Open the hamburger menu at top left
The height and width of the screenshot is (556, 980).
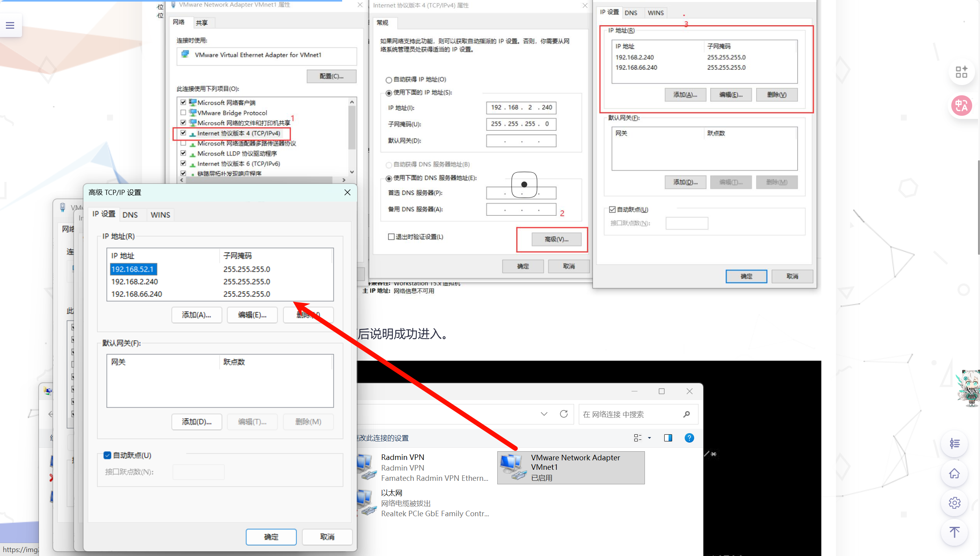coord(10,25)
